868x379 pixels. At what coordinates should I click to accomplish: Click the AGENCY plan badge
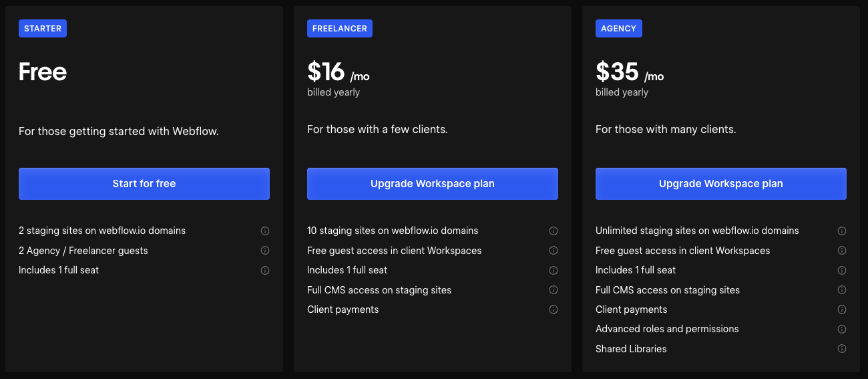pos(619,28)
